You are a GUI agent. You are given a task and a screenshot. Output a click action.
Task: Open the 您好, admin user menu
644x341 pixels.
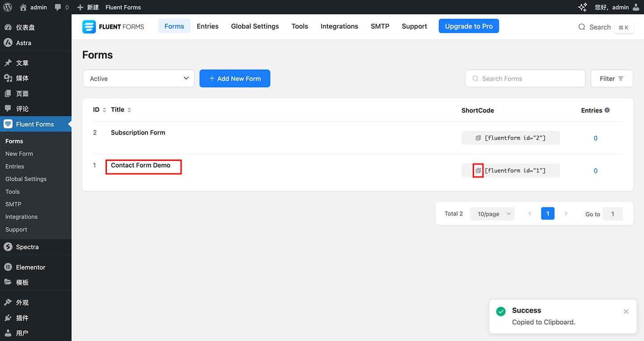tap(617, 7)
